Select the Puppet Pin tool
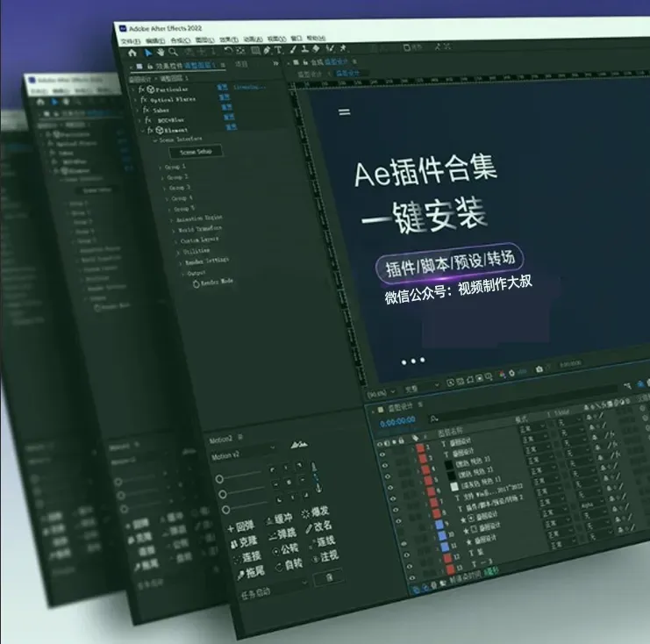The image size is (650, 644). [343, 48]
